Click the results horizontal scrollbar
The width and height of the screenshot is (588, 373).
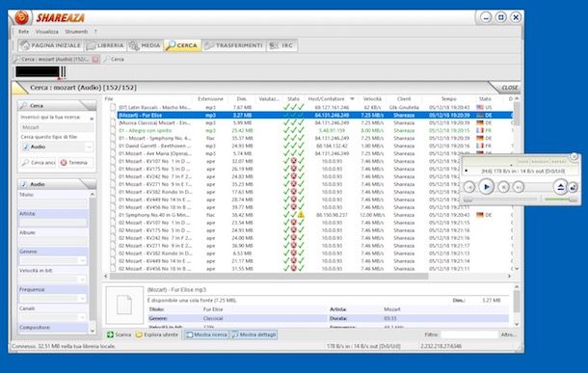[x=269, y=276]
